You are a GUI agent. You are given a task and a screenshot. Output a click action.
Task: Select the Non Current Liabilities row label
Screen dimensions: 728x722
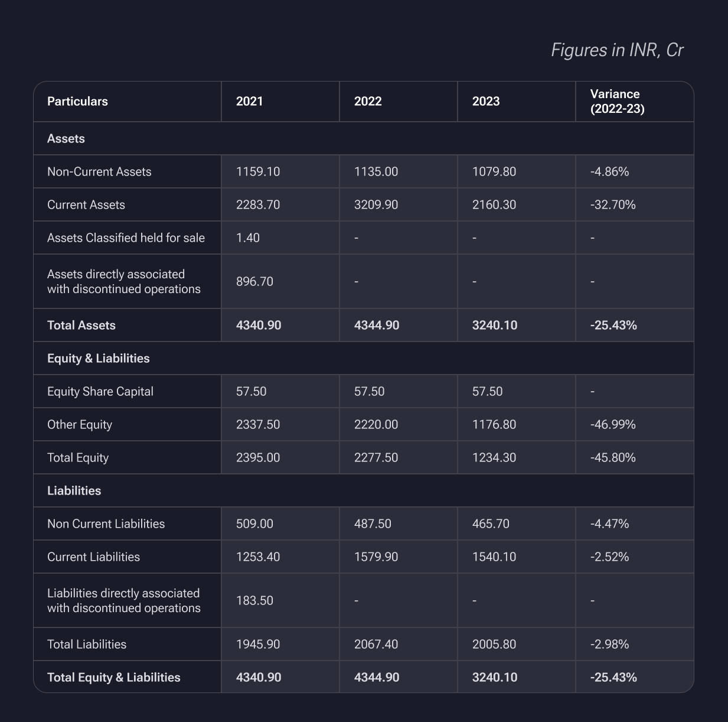click(x=106, y=524)
